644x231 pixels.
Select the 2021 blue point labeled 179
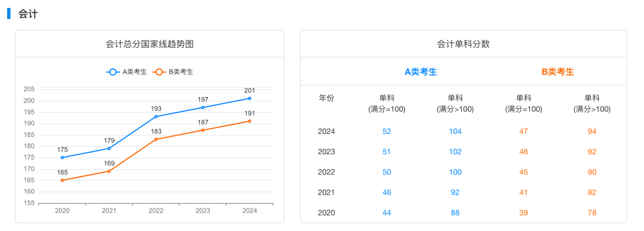[109, 148]
